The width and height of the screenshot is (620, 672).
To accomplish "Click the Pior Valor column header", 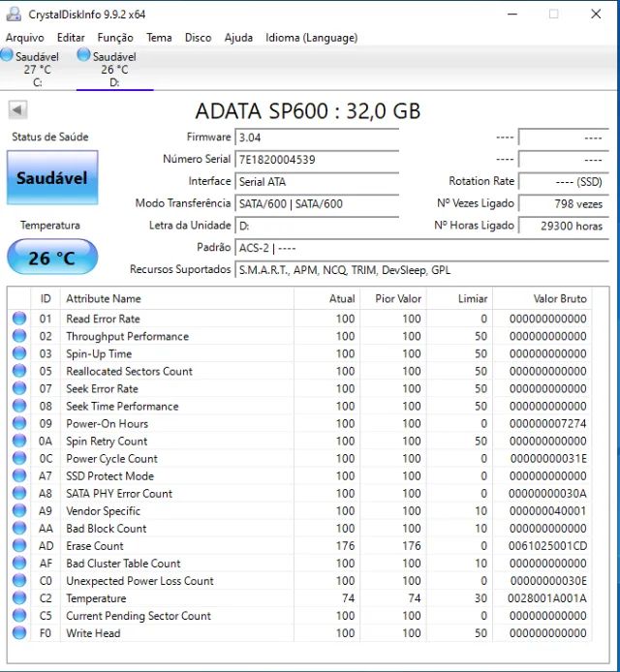I will (393, 298).
